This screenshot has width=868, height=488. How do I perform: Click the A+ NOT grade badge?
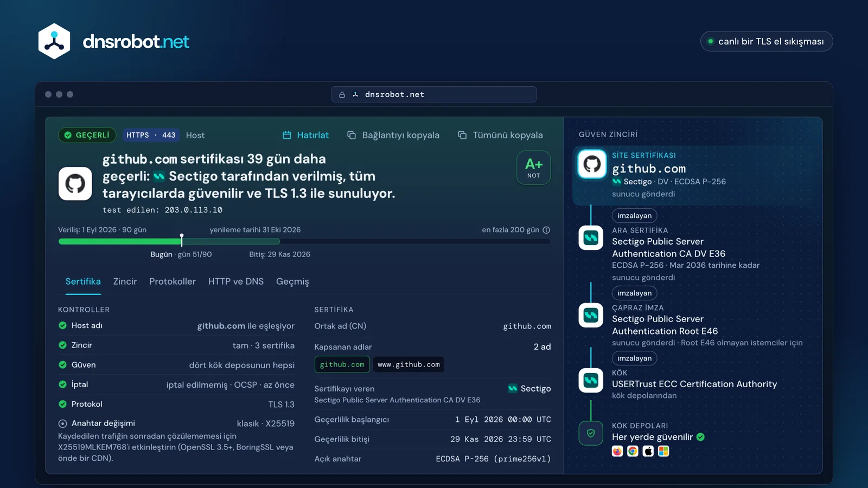534,168
